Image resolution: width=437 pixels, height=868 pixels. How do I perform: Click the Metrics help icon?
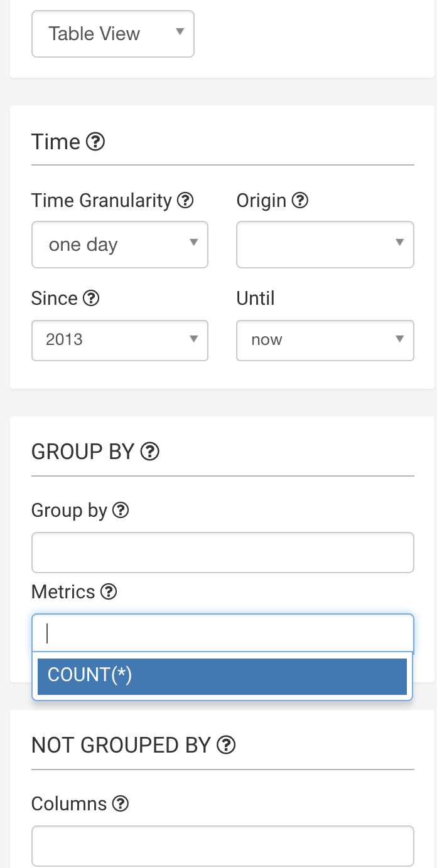(x=109, y=591)
